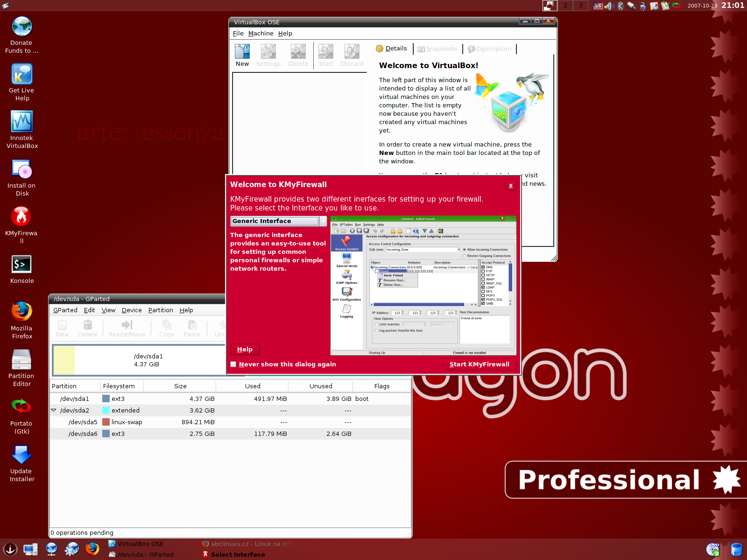The height and width of the screenshot is (560, 747).
Task: Click the network globe launcher in bottom panel
Action: (x=51, y=549)
